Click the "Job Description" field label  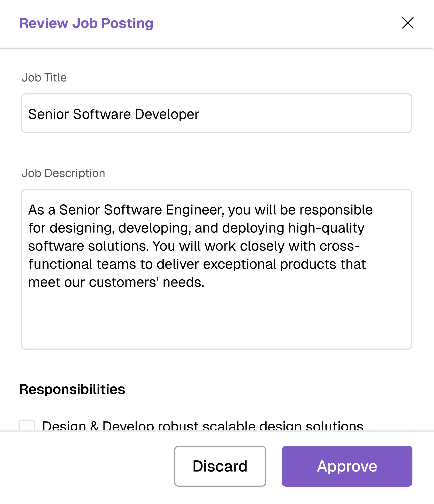click(x=63, y=173)
